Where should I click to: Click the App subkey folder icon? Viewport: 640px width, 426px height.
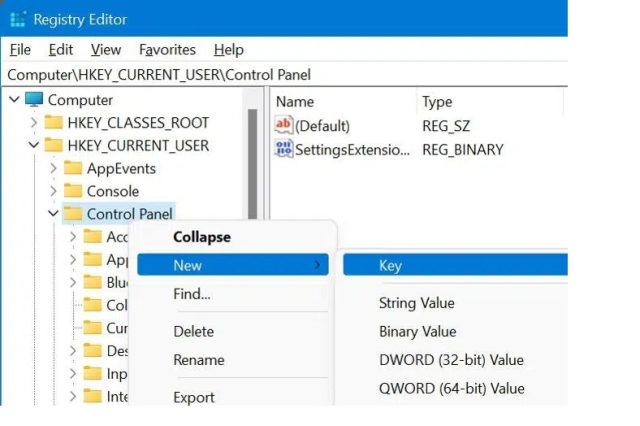coord(93,259)
